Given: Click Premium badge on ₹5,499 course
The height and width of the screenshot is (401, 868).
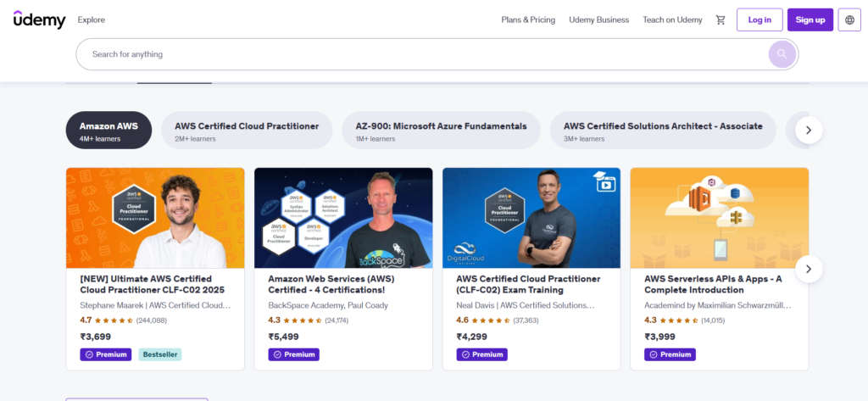Looking at the screenshot, I should pos(294,354).
